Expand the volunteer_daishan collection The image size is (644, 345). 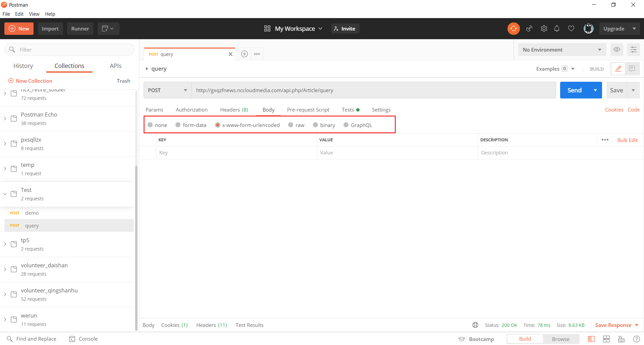click(x=5, y=269)
